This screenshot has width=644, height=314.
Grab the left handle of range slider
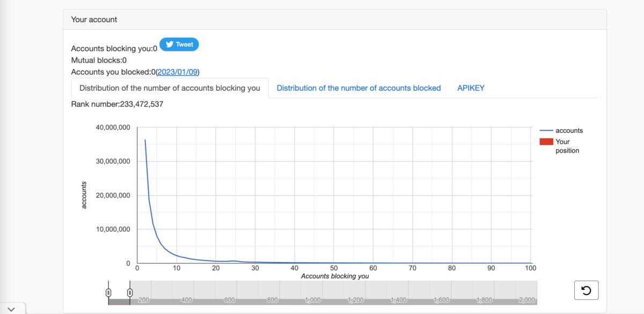point(108,293)
